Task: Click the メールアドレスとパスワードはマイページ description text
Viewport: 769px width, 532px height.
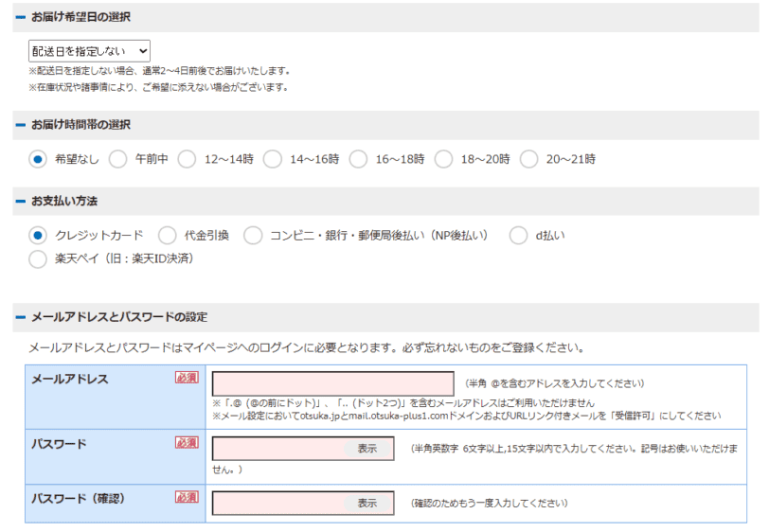Action: (x=307, y=348)
